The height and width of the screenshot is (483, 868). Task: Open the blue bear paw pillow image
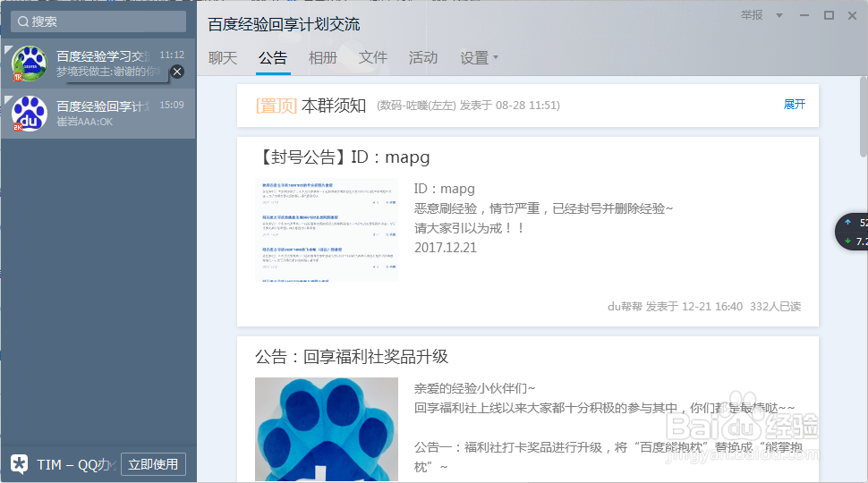tap(327, 429)
